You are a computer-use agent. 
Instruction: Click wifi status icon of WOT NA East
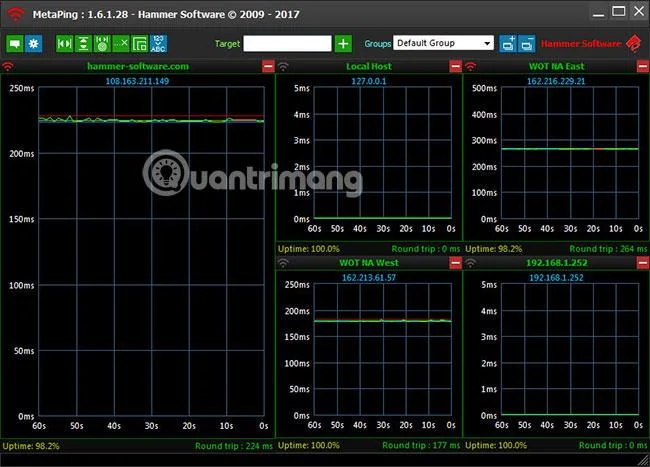[471, 66]
